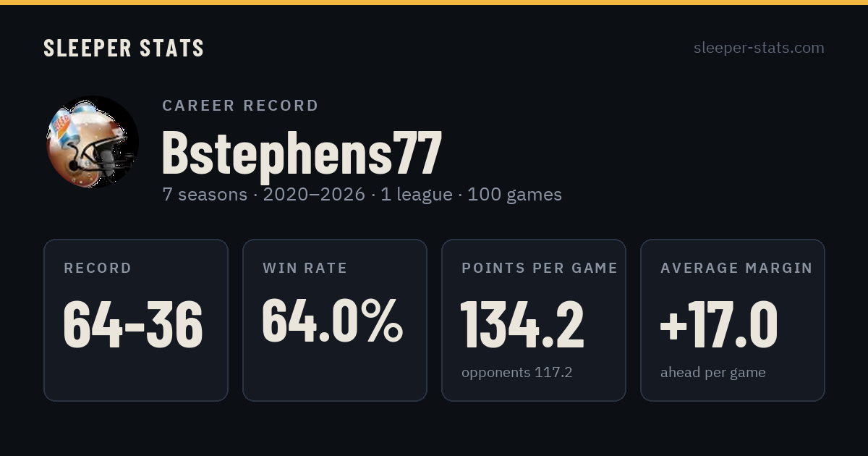The width and height of the screenshot is (868, 456).
Task: Click the CAREER RECORD label
Action: [x=240, y=106]
